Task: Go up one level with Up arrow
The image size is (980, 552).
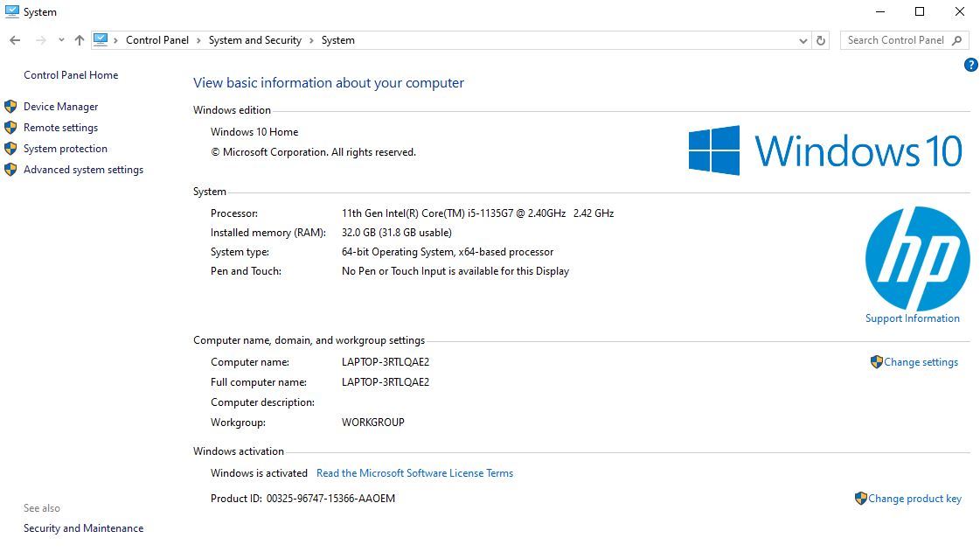Action: pyautogui.click(x=79, y=40)
